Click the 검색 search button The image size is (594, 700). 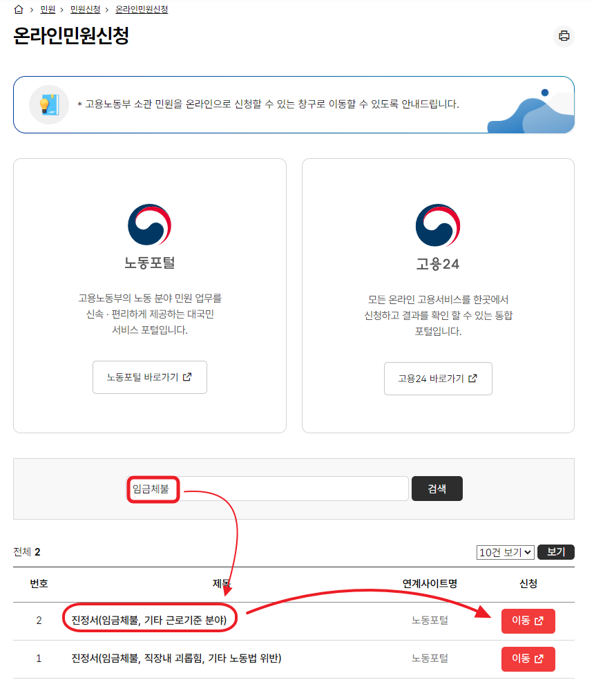pyautogui.click(x=437, y=489)
